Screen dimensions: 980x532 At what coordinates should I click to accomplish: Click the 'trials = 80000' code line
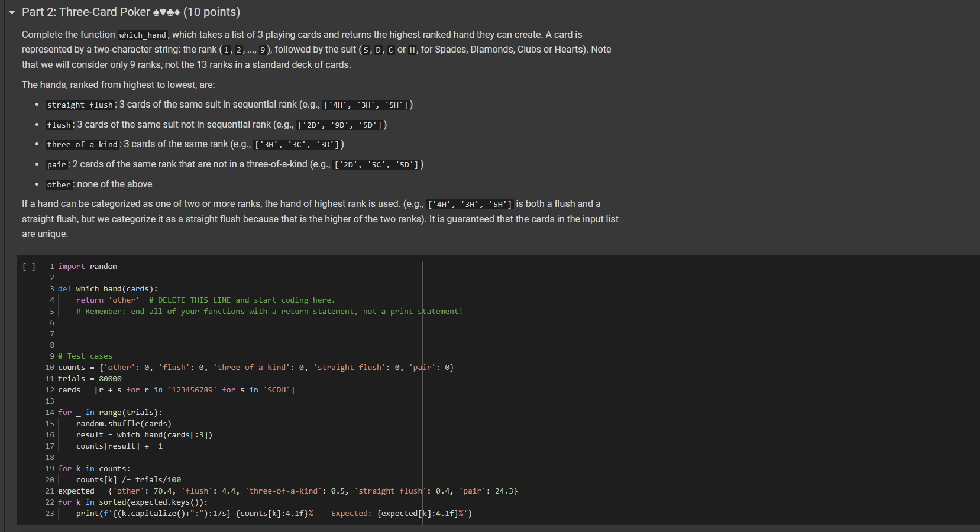pyautogui.click(x=90, y=379)
